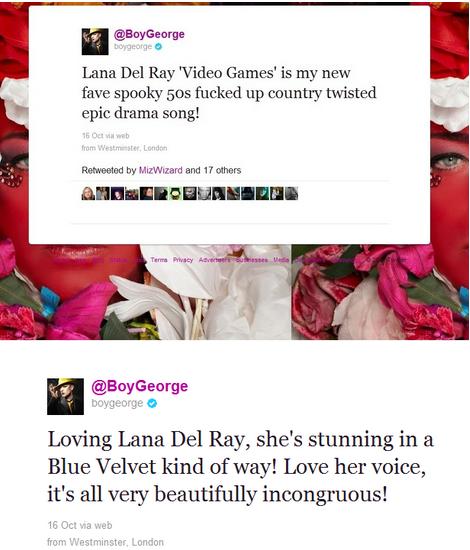Open the '16 Oct via web' timestamp in top tweet

coord(106,136)
